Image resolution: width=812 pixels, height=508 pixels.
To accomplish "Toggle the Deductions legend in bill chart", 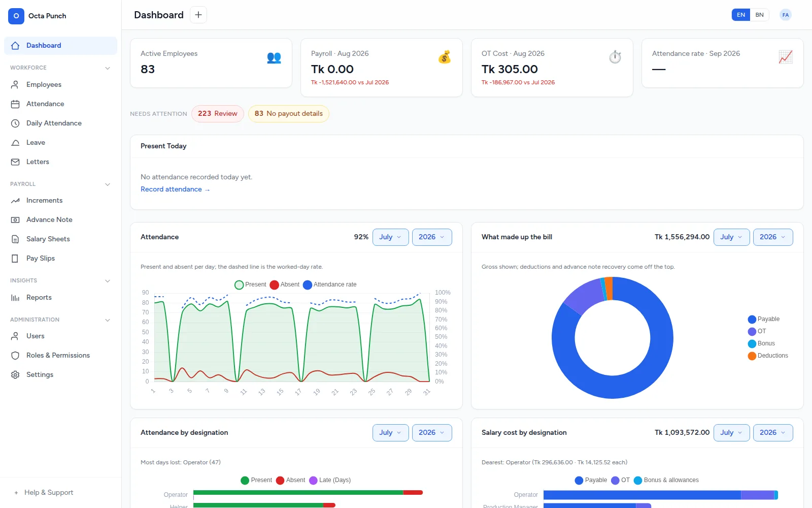I will point(768,356).
